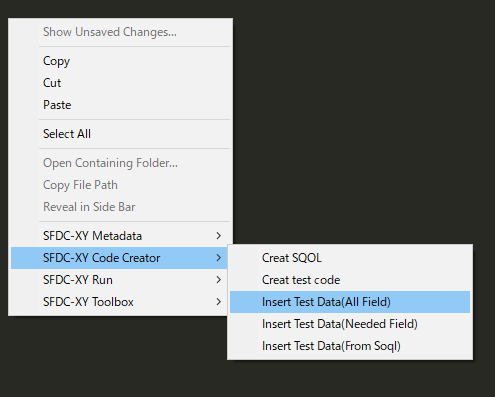Choose Insert Test Data(Needed Field)
Screen dimensions: 495x397
click(x=350, y=324)
